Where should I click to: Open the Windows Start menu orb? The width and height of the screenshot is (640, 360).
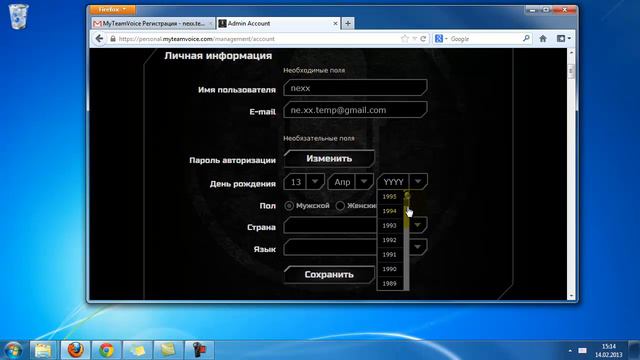[12, 350]
